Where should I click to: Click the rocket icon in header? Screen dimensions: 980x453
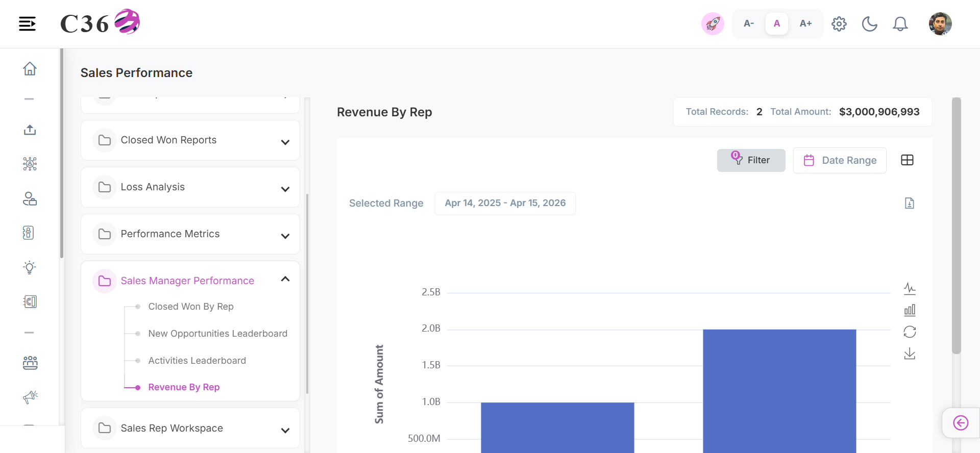click(713, 23)
